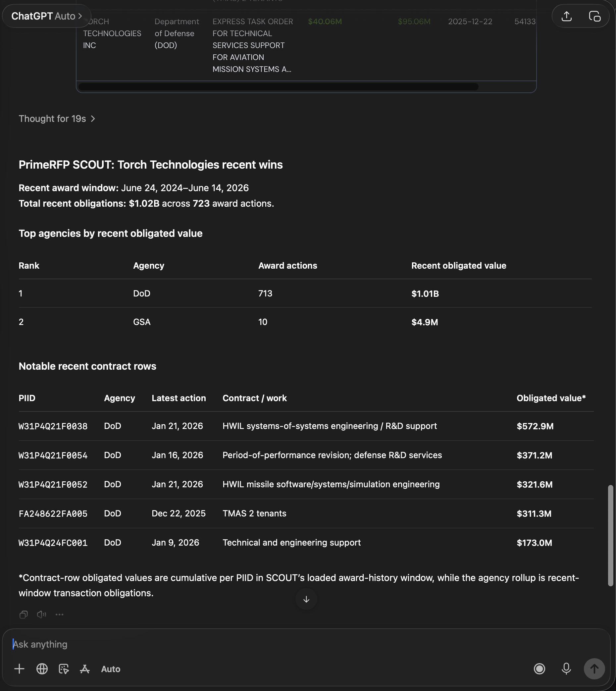Click the scroll to bottom arrow button
Viewport: 616px width, 691px height.
pyautogui.click(x=306, y=599)
